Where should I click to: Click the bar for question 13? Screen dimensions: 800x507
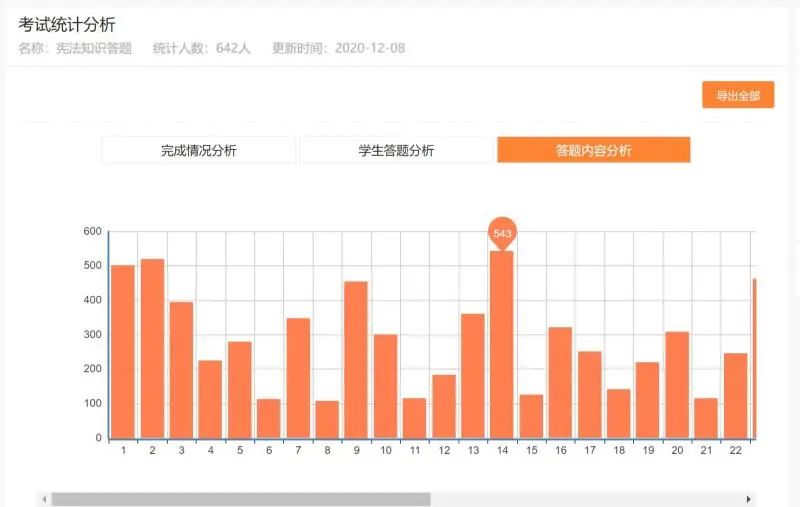click(x=473, y=376)
